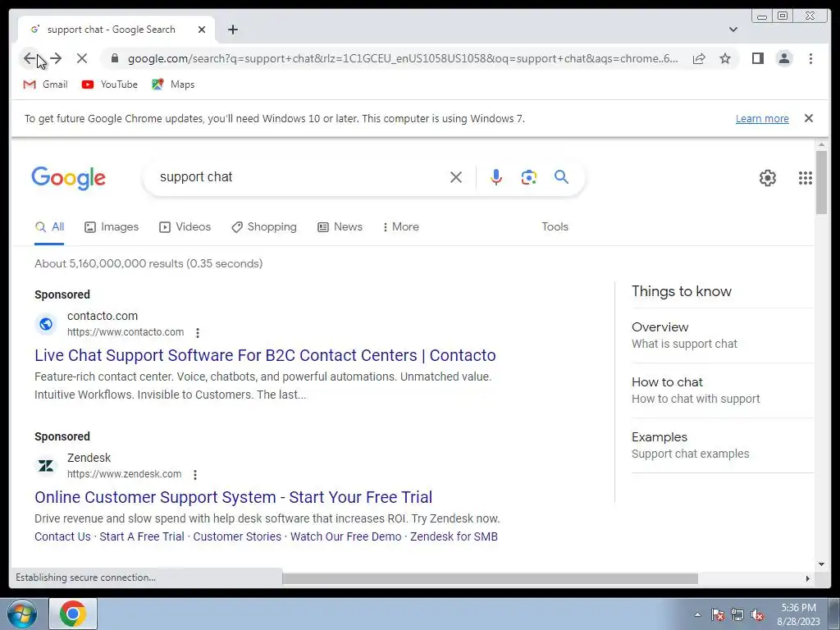Open Customer Stories sitelink
The width and height of the screenshot is (840, 630).
(237, 536)
